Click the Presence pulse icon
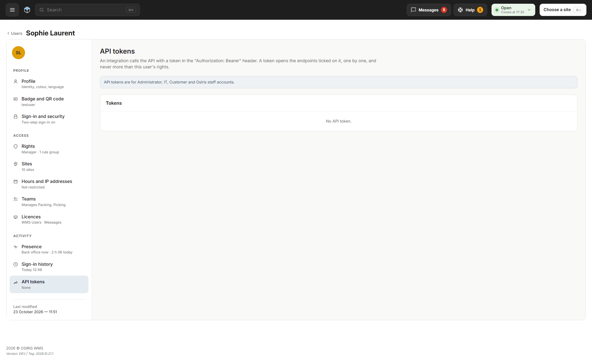The height and width of the screenshot is (364, 592). (15, 247)
